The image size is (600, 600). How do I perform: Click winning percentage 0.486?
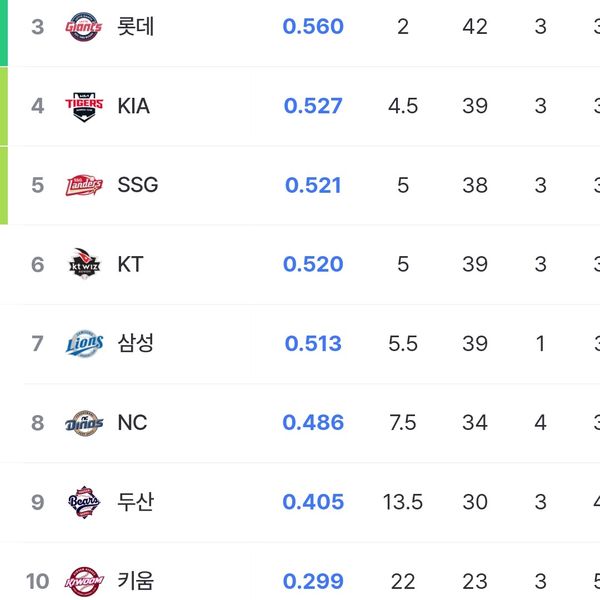[x=313, y=423]
